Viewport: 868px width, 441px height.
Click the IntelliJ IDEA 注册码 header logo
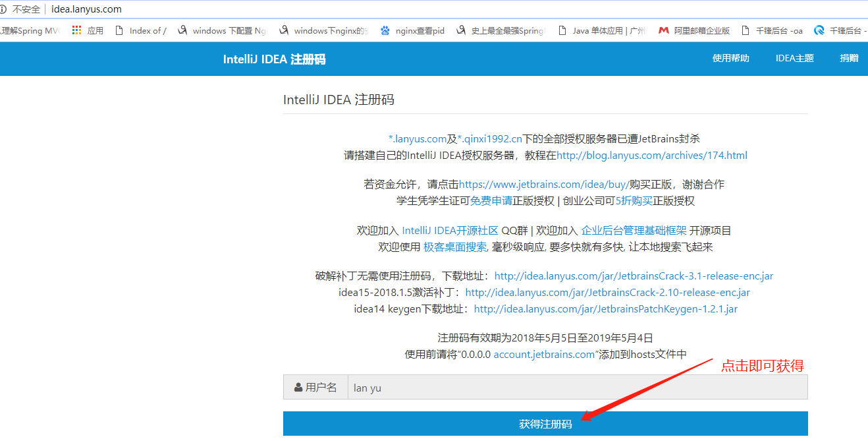(x=274, y=59)
